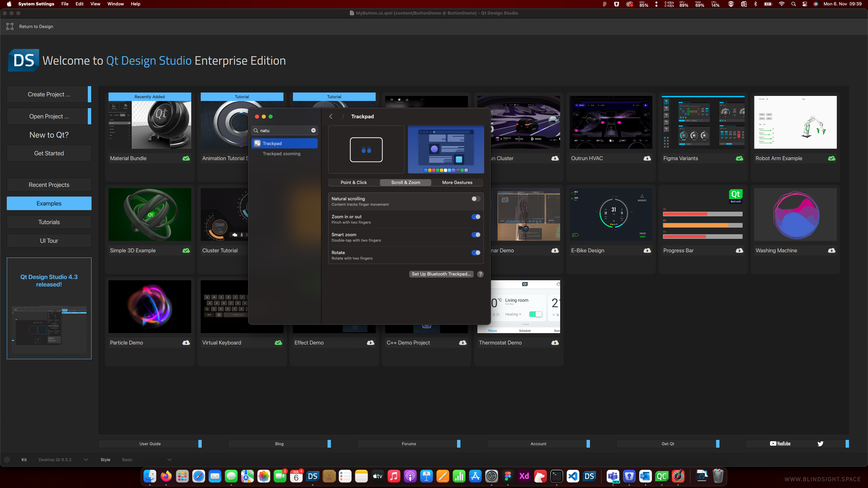The height and width of the screenshot is (488, 868).
Task: Click the Get Started button
Action: (49, 153)
